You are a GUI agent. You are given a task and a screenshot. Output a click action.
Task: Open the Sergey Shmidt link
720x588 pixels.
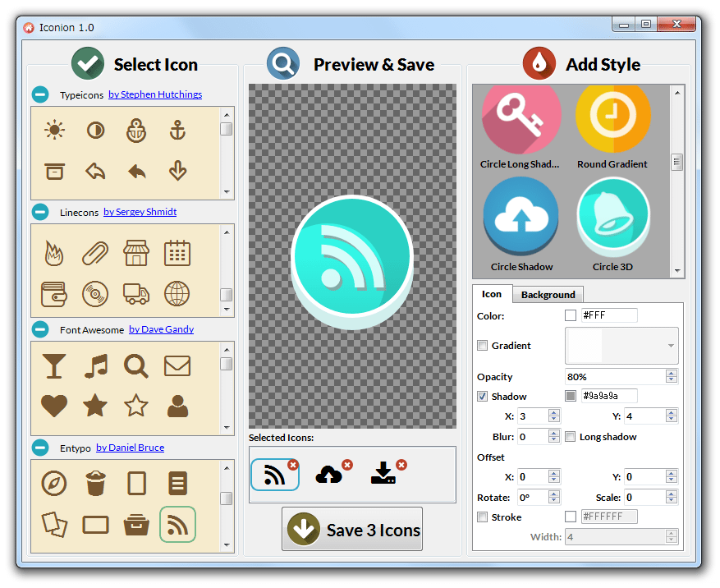(x=140, y=212)
